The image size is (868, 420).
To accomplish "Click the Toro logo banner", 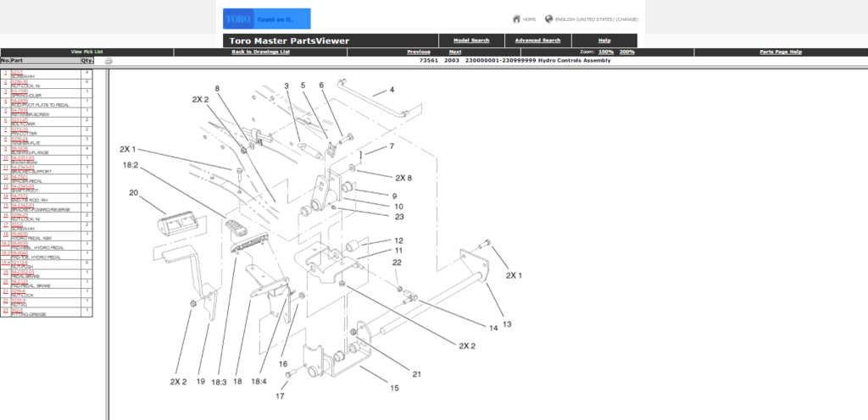I will click(x=266, y=19).
